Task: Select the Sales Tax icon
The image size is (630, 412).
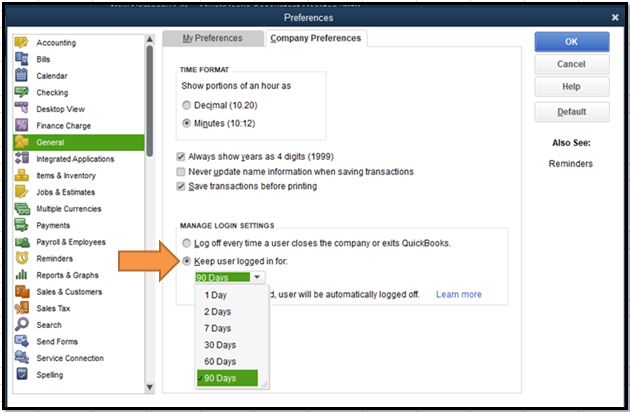Action: (21, 308)
